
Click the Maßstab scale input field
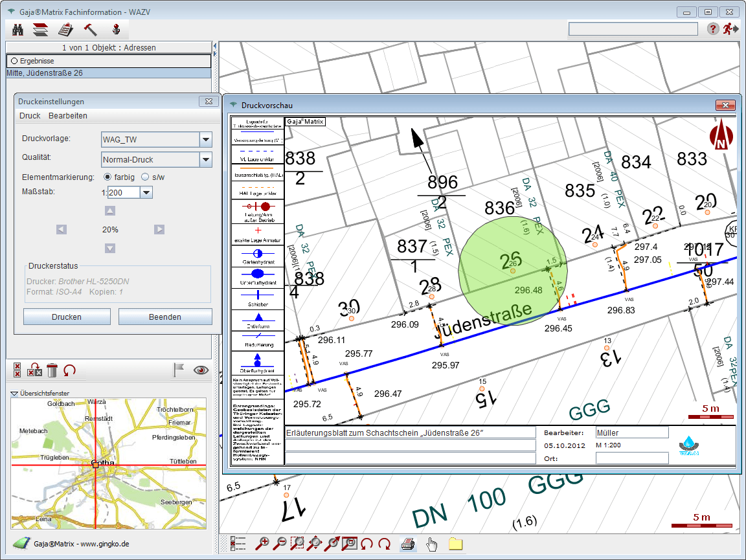point(123,192)
